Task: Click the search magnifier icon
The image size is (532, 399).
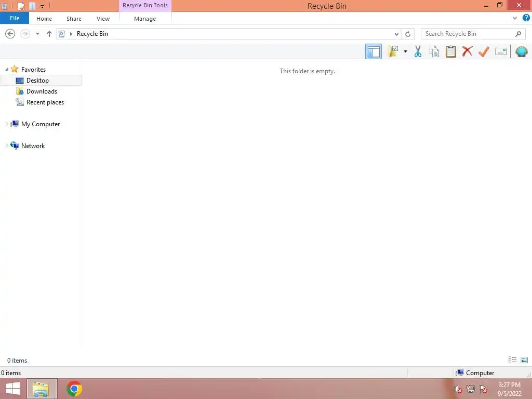Action: coord(518,34)
